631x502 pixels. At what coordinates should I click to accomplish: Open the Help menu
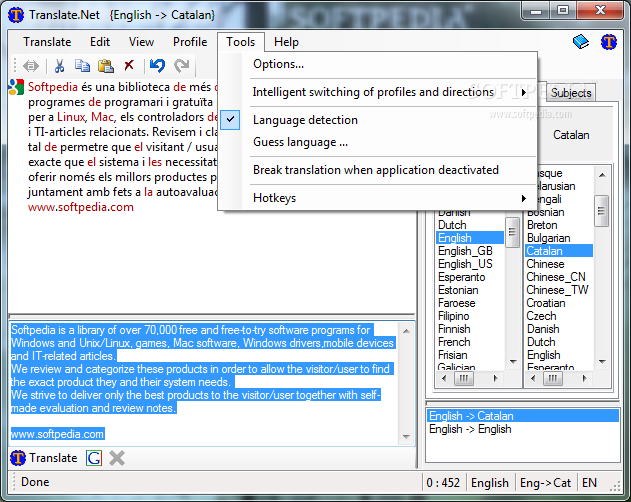286,42
